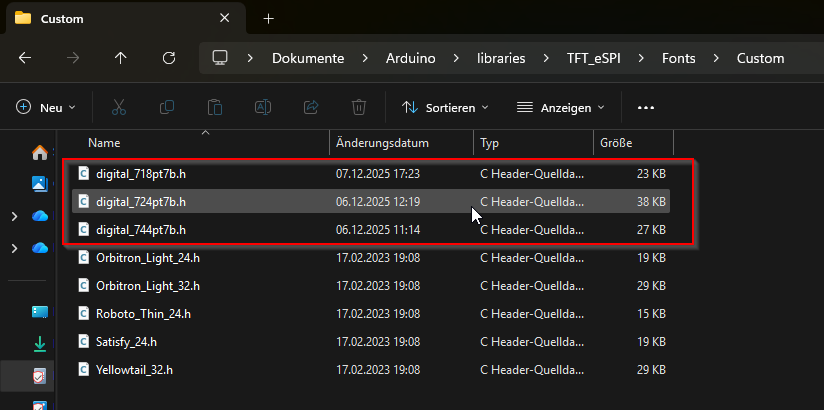Screen dimensions: 824x410
Task: Click the Cut scissors icon
Action: click(119, 107)
